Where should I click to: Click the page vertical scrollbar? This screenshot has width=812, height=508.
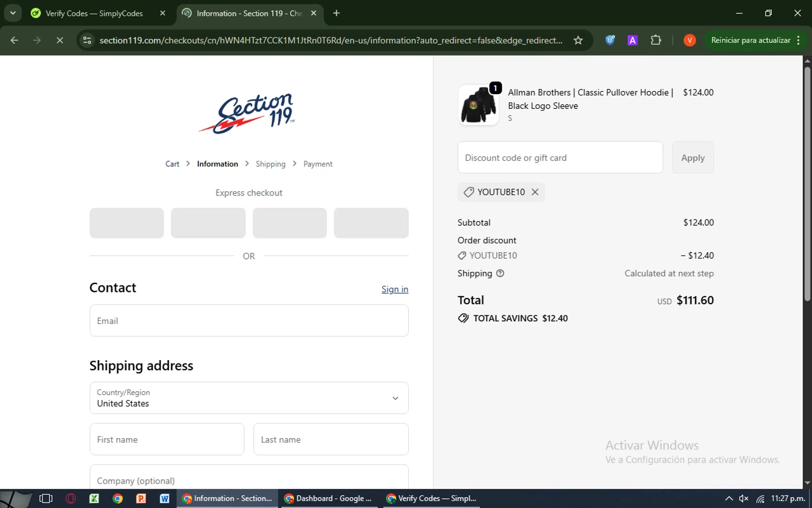coord(807,184)
